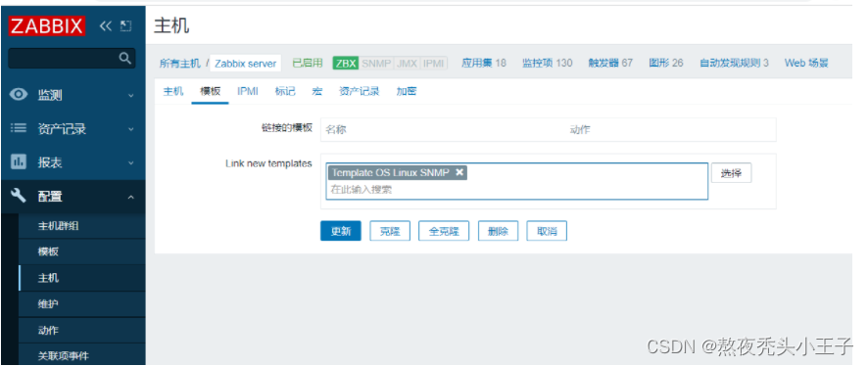The image size is (868, 366).
Task: Click the green ZBX availability badge
Action: pyautogui.click(x=346, y=63)
